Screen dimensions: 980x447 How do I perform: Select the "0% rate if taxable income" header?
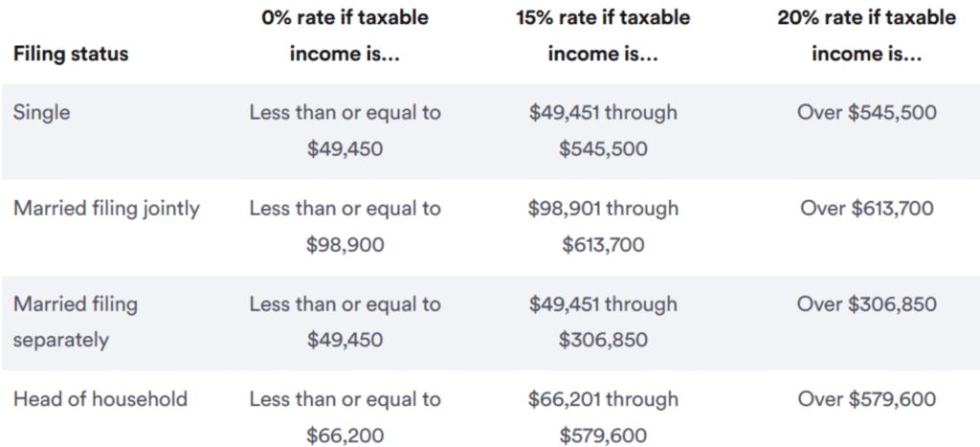[345, 35]
